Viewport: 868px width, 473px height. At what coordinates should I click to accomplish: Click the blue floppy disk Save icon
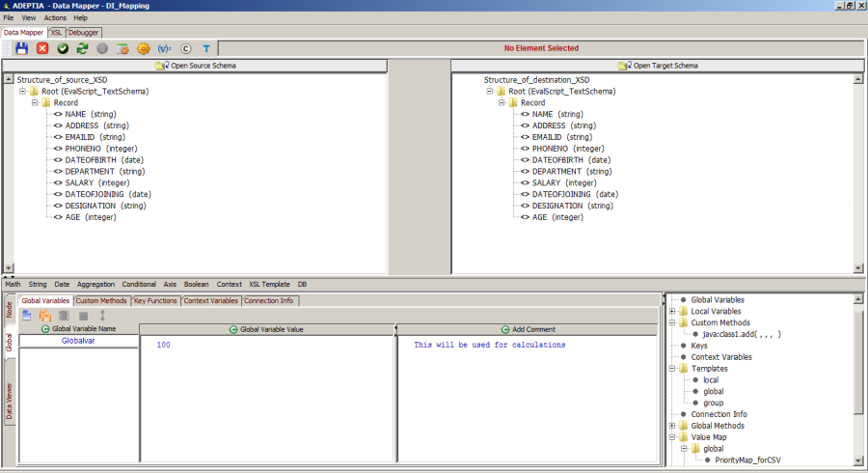coord(21,48)
